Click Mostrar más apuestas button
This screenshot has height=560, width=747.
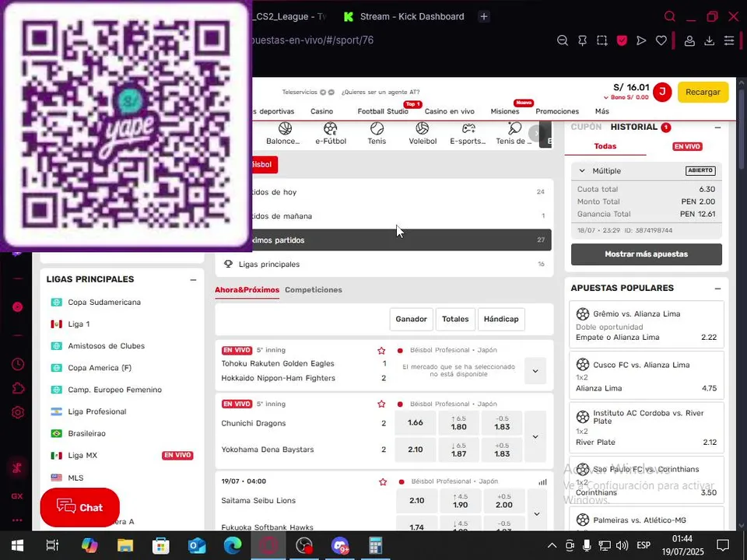click(647, 254)
